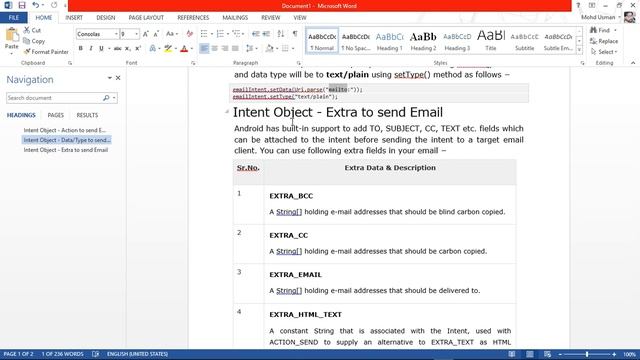This screenshot has width=640, height=360.
Task: Toggle underline formatting
Action: click(101, 49)
